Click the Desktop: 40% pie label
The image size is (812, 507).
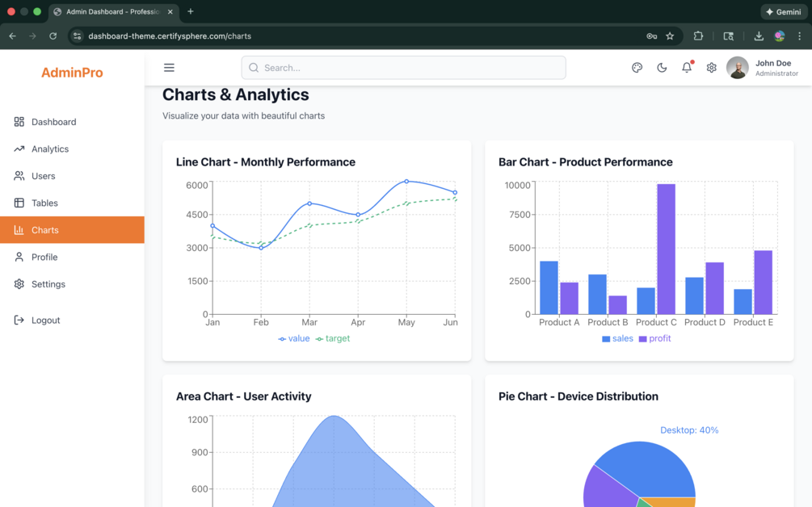(x=689, y=430)
